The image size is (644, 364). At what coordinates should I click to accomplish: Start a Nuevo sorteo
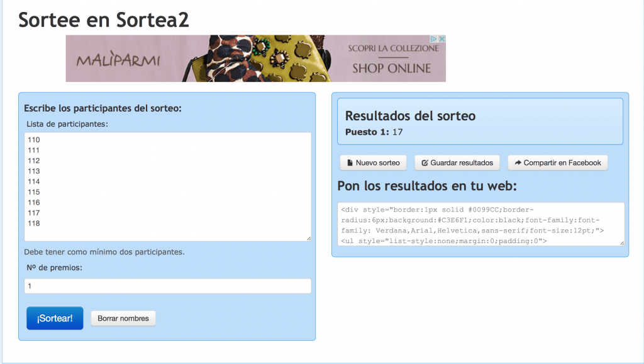tap(373, 163)
